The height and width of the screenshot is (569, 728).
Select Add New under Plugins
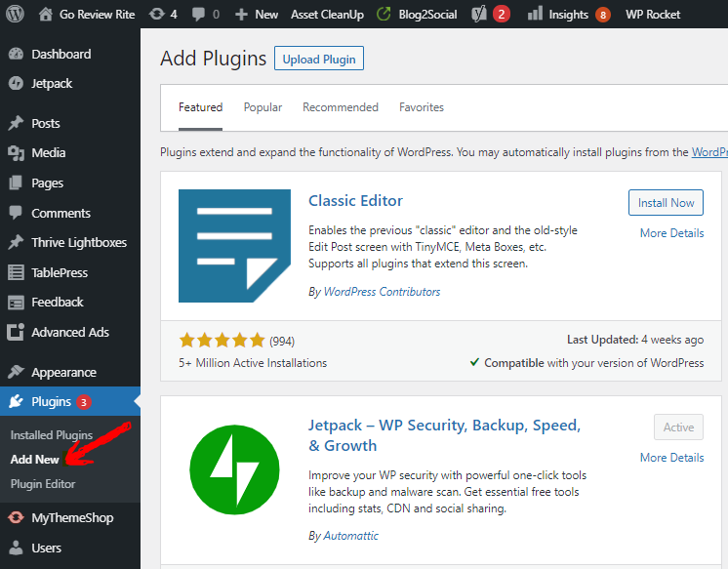coord(34,460)
